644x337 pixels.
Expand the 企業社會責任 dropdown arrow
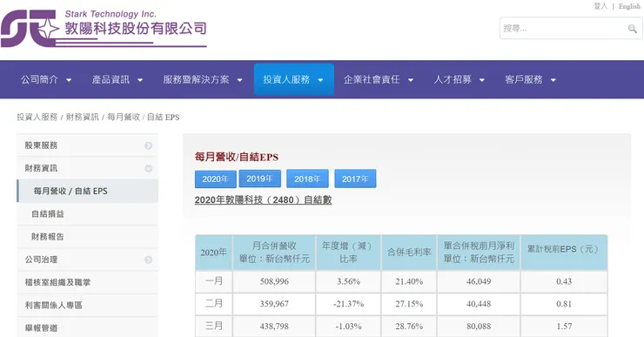click(410, 80)
